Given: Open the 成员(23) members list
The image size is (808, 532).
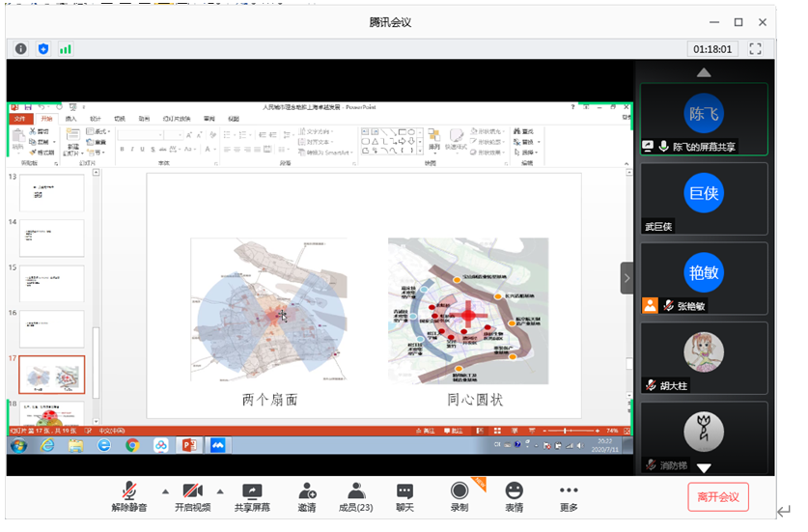Looking at the screenshot, I should pos(356,496).
